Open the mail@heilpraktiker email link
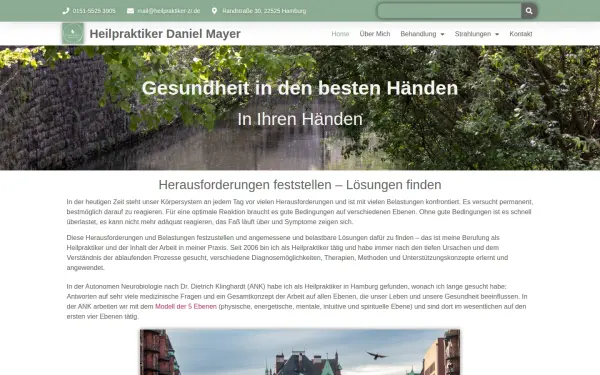The height and width of the screenshot is (375, 600). point(169,11)
